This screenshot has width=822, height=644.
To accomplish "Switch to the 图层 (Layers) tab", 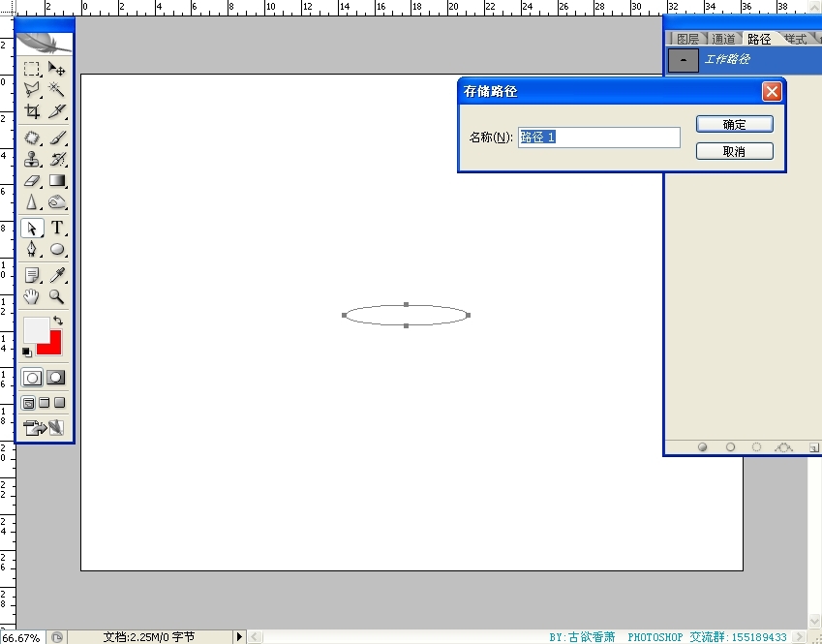I will (x=687, y=39).
